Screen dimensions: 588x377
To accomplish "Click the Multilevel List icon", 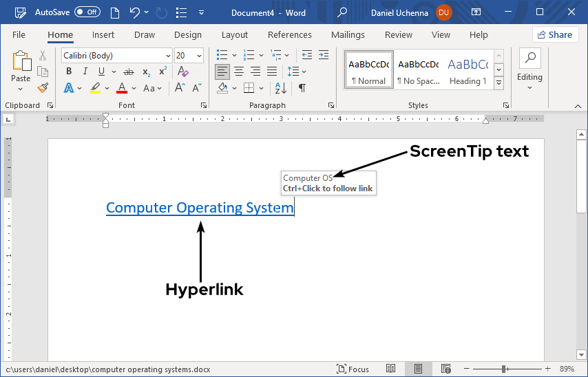I will tap(276, 55).
